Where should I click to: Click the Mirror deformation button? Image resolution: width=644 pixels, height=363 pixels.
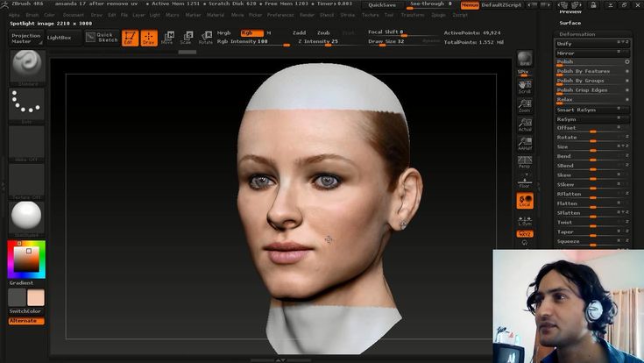tap(592, 53)
